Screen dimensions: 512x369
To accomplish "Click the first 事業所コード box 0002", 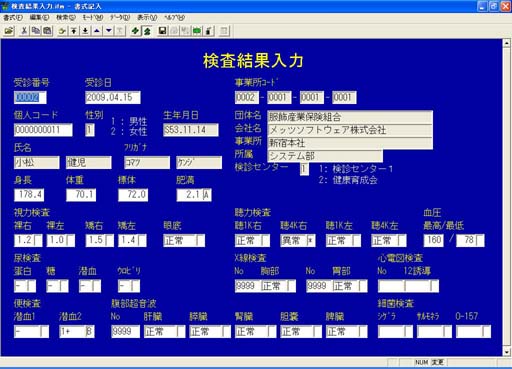I will click(246, 97).
